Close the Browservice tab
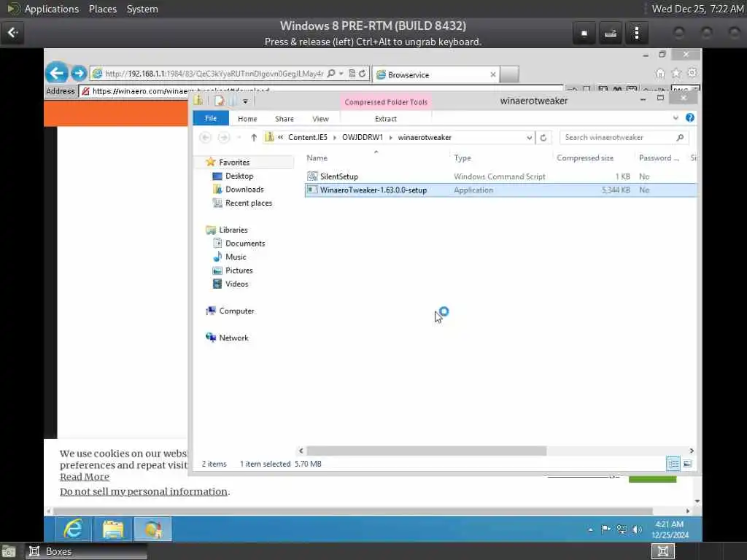Screen dimensions: 747x560 [x=493, y=75]
